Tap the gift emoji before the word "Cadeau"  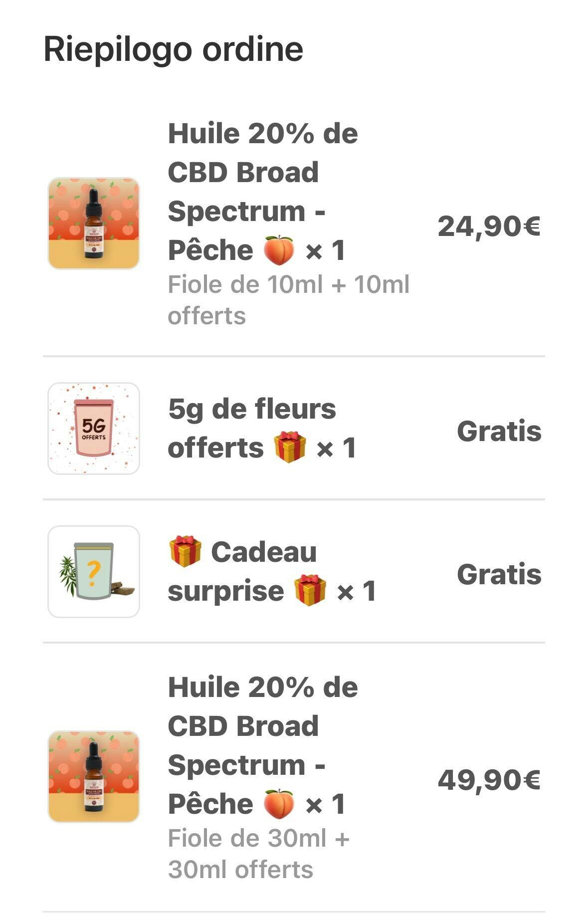(185, 551)
